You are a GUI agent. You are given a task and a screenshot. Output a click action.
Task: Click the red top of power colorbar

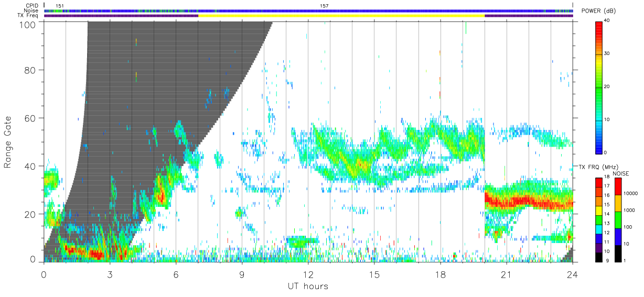pos(599,27)
